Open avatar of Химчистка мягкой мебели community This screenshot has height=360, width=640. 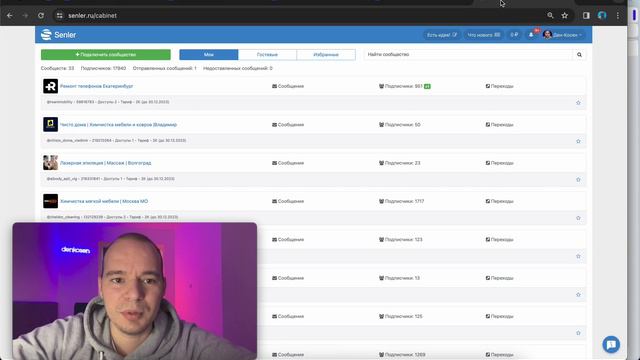pyautogui.click(x=51, y=201)
